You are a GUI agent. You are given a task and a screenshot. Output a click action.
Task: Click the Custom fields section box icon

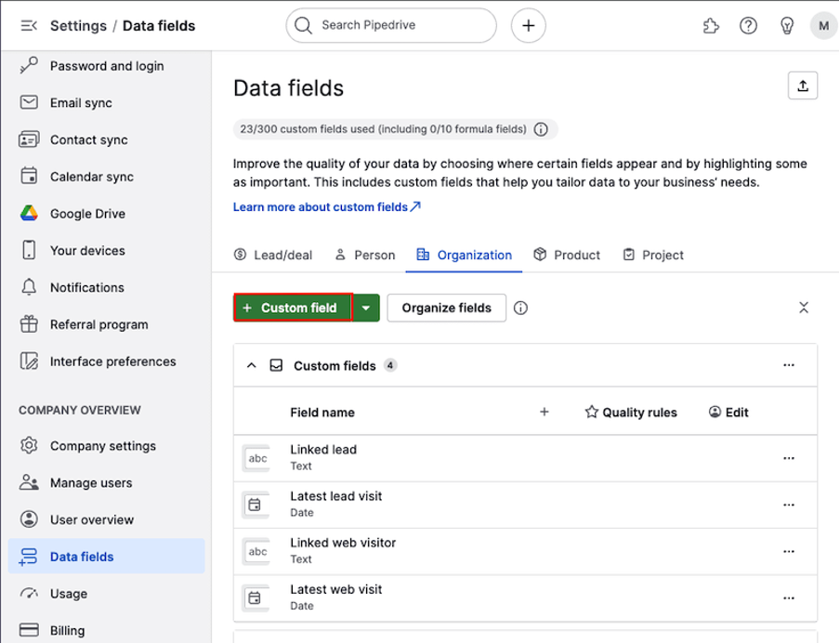pyautogui.click(x=276, y=365)
